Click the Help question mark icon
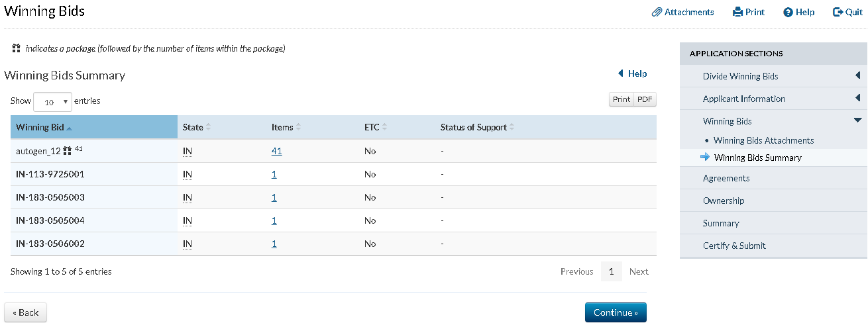This screenshot has height=323, width=868. coord(788,12)
